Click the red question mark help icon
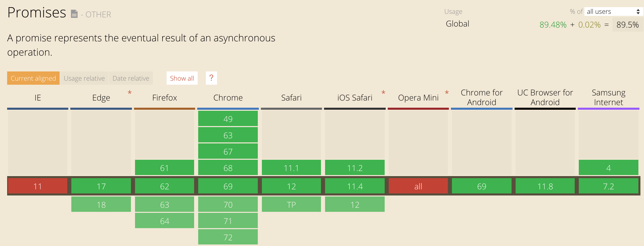The image size is (644, 246). [x=211, y=78]
